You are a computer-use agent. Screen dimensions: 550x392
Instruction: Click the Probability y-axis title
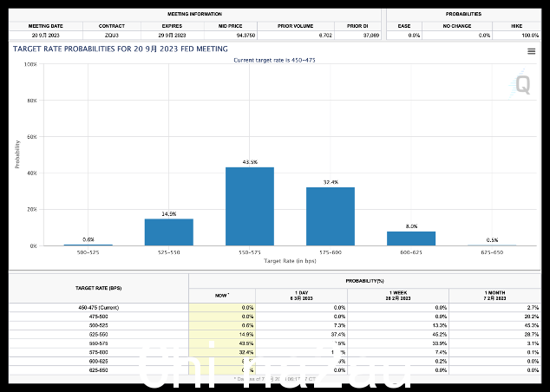[x=17, y=154]
